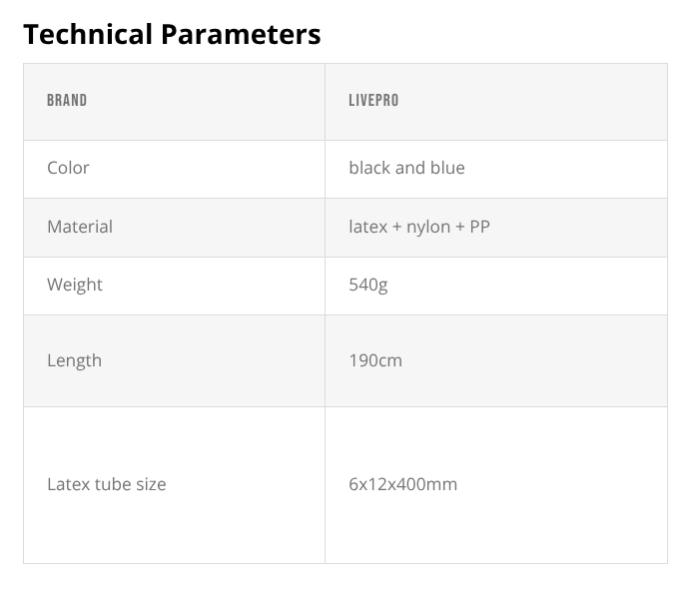The height and width of the screenshot is (589, 700).
Task: Click the LIVEPRO brand value
Action: point(373,101)
